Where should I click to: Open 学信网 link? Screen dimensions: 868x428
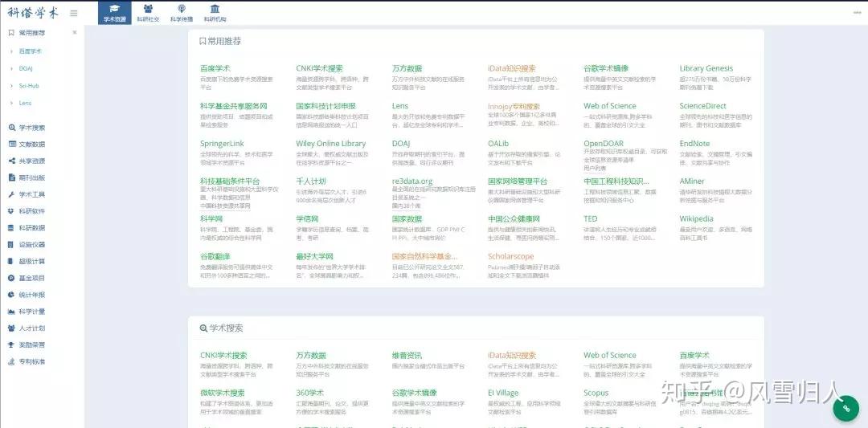pos(307,219)
